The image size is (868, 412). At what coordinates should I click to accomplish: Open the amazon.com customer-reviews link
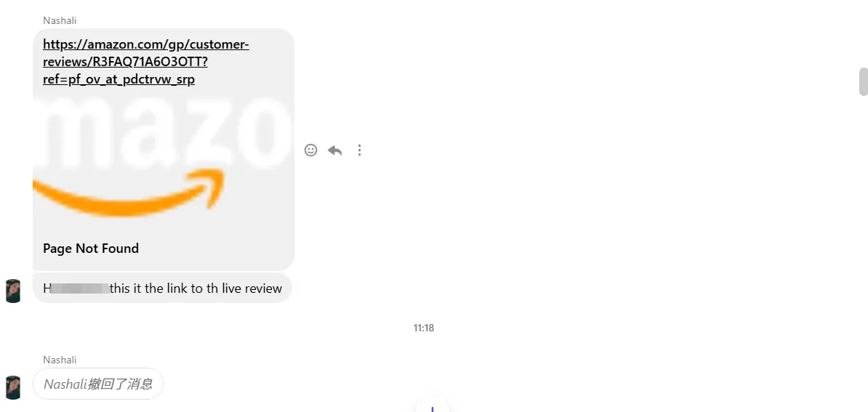coord(146,61)
